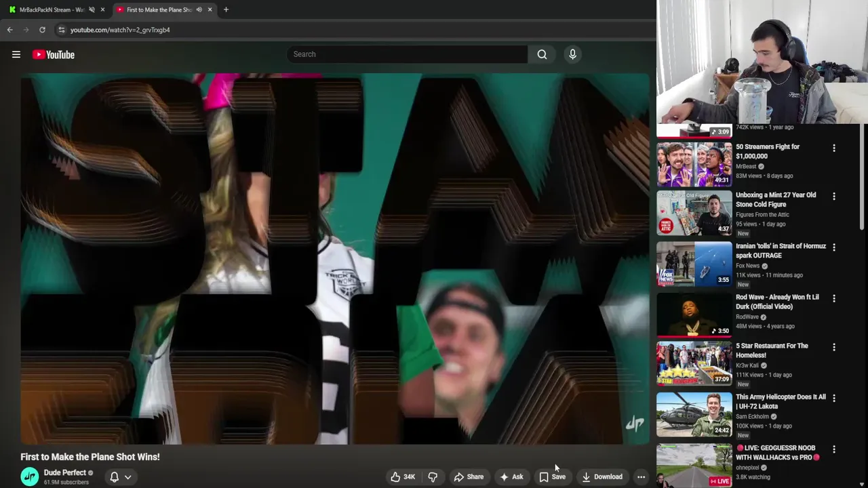This screenshot has width=868, height=488.
Task: Open options for GEOGUESSR live video
Action: pos(834,449)
